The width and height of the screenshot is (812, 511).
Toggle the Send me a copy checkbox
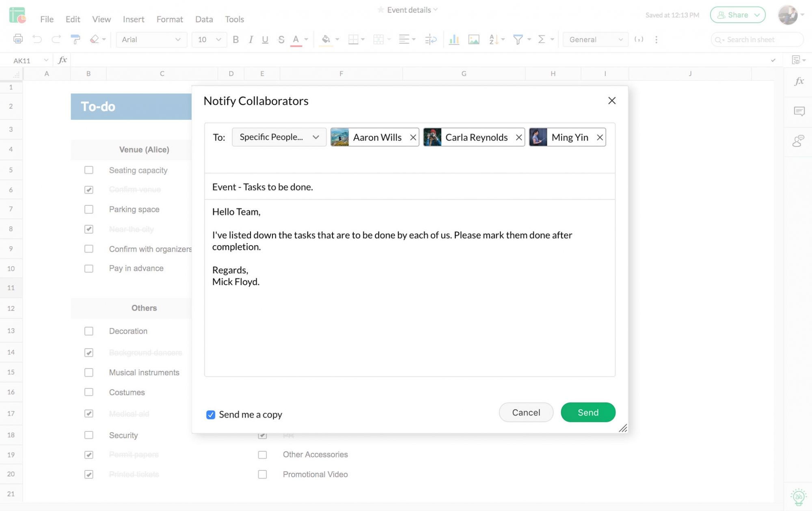[x=210, y=414]
